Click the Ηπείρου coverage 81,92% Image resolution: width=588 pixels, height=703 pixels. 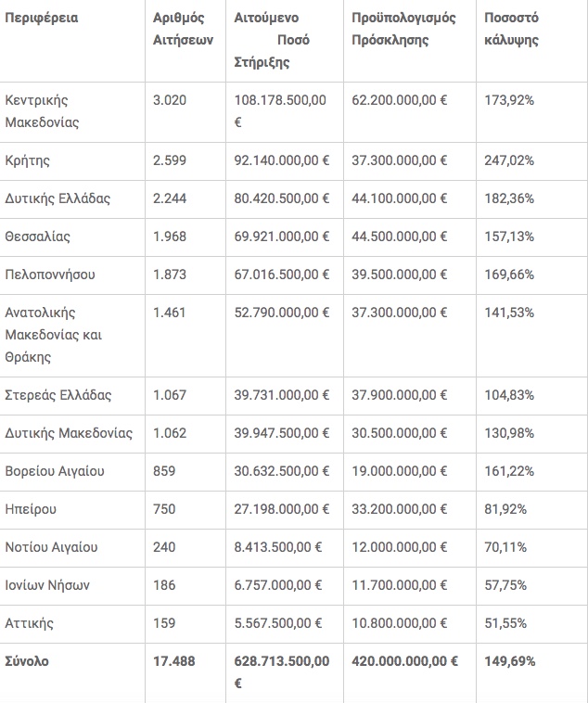[x=505, y=509]
